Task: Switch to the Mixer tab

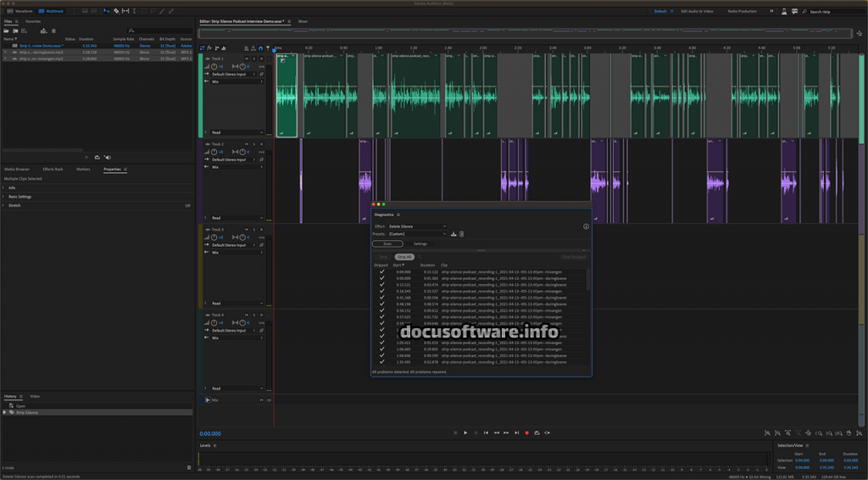Action: (303, 21)
